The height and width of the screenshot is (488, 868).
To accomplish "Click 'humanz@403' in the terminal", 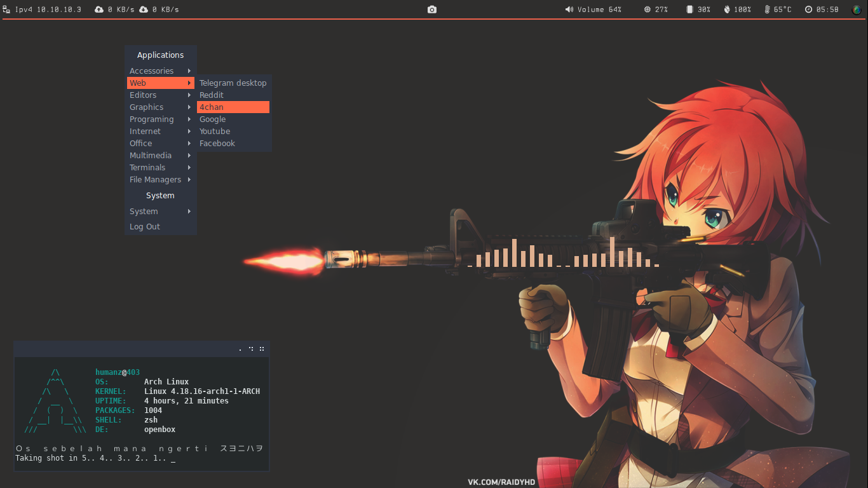I will [118, 372].
